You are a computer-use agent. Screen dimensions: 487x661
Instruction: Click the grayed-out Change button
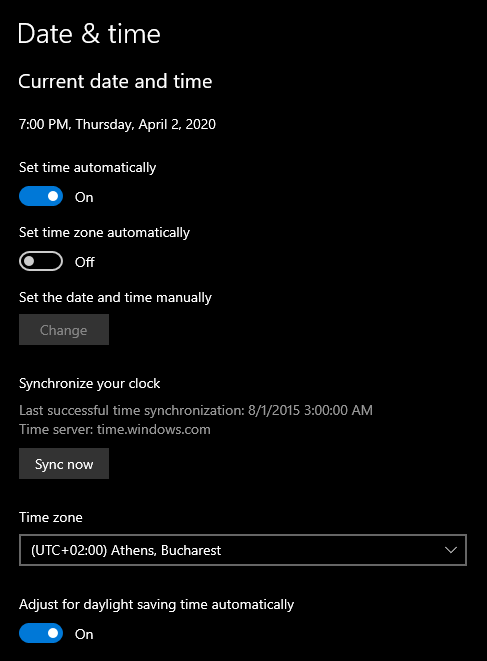(x=64, y=330)
